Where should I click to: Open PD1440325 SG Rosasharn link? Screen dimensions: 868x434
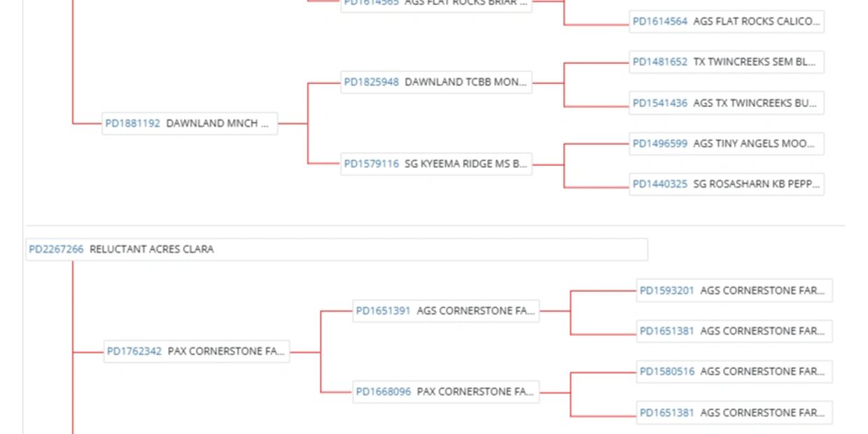659,185
